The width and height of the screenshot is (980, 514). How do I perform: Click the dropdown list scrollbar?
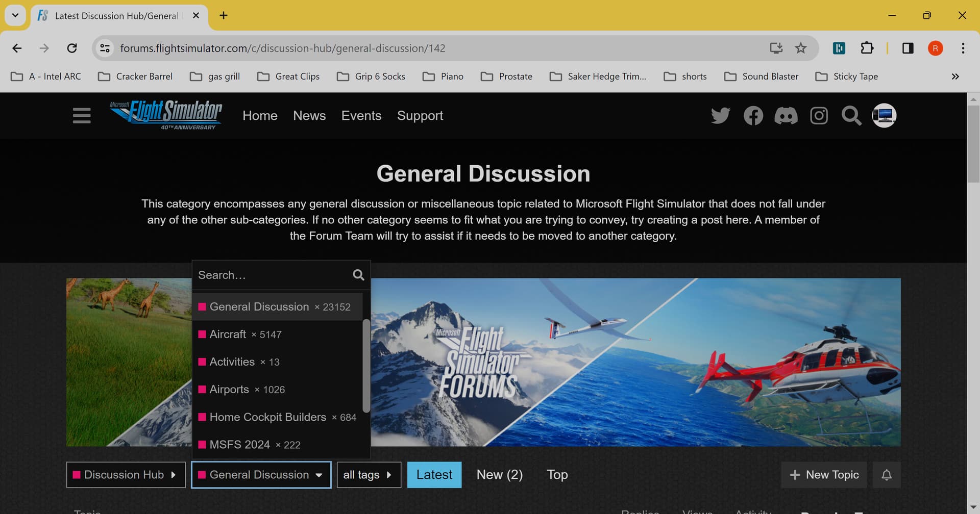coord(366,365)
